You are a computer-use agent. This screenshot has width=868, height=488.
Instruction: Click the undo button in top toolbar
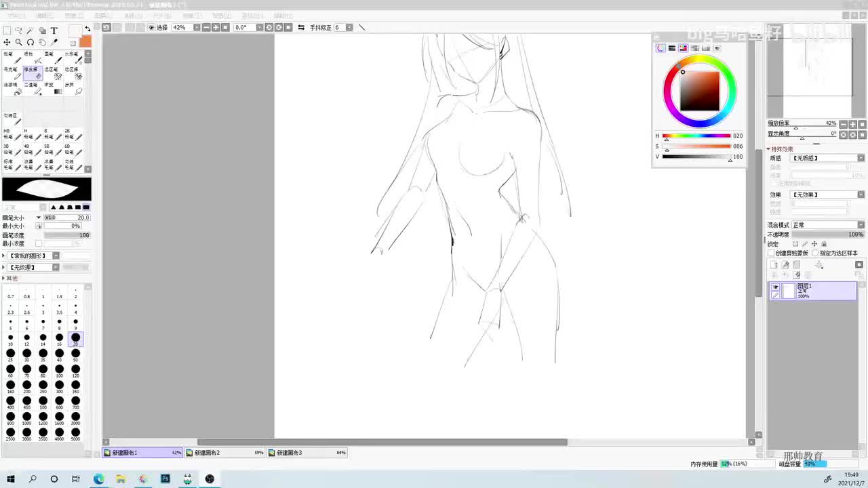point(106,27)
